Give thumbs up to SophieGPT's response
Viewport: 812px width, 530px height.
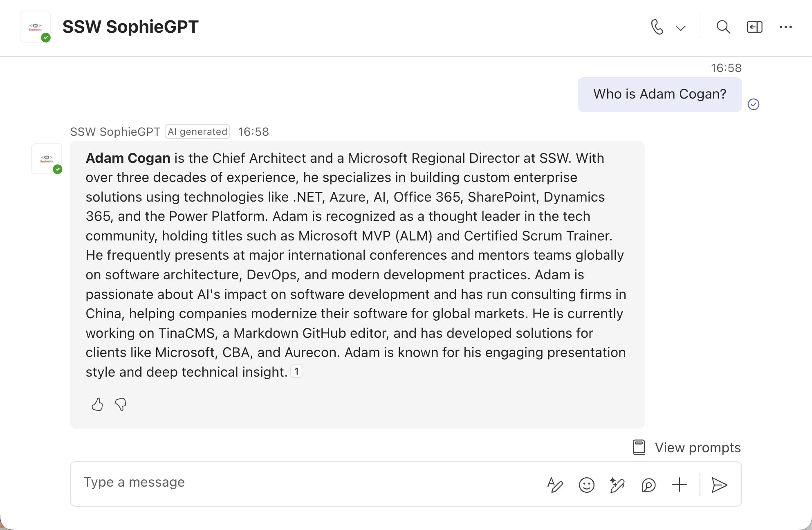[x=97, y=404]
